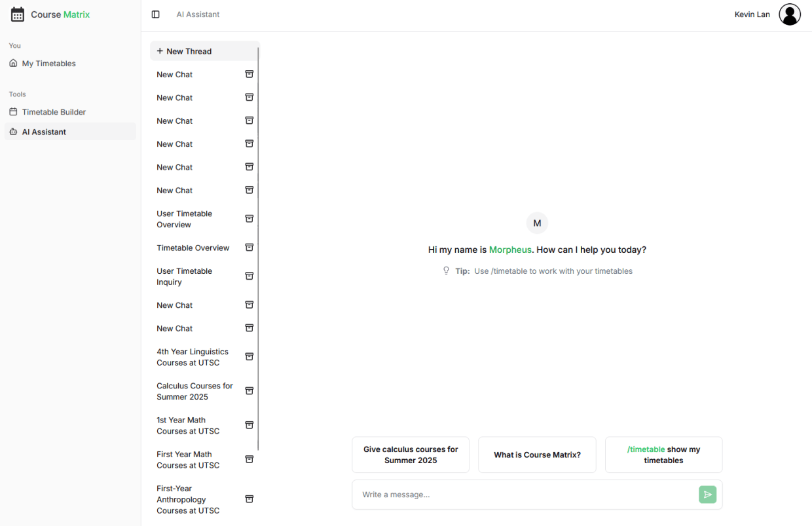Open the 4th Year Linguistics Courses at UTSC thread
Viewport: 812px width, 526px height.
[x=193, y=357]
